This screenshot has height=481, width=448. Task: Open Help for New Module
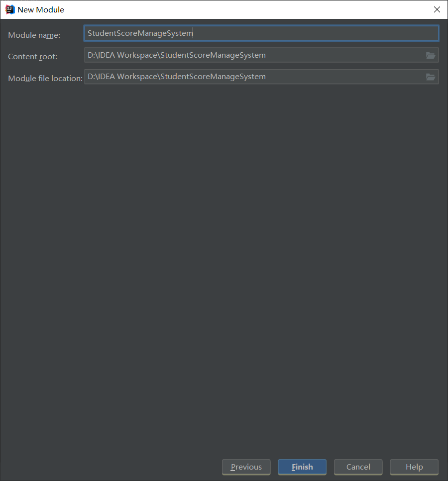click(x=414, y=467)
